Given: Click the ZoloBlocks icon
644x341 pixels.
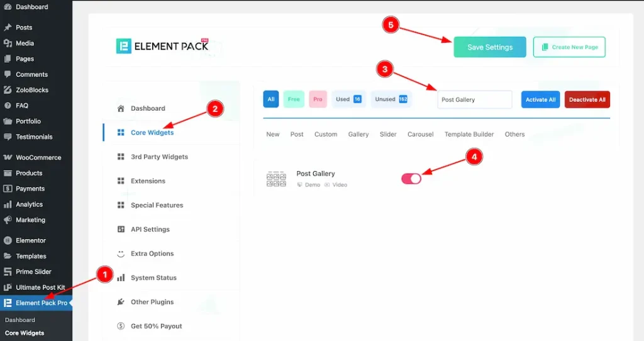Looking at the screenshot, I should pos(8,90).
